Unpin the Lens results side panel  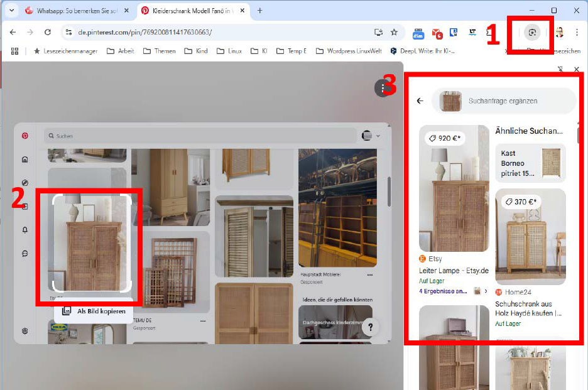(560, 69)
